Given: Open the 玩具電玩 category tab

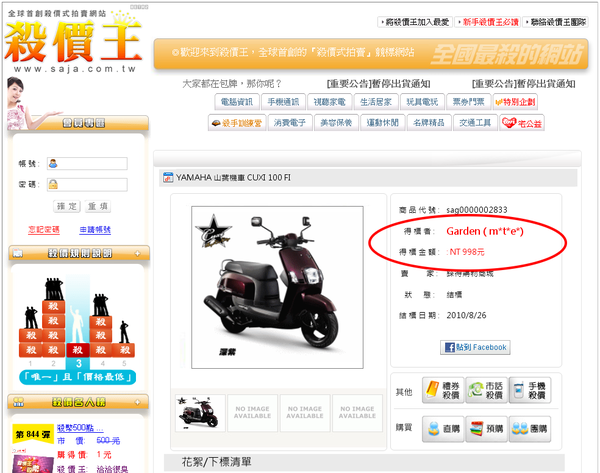Looking at the screenshot, I should [422, 102].
